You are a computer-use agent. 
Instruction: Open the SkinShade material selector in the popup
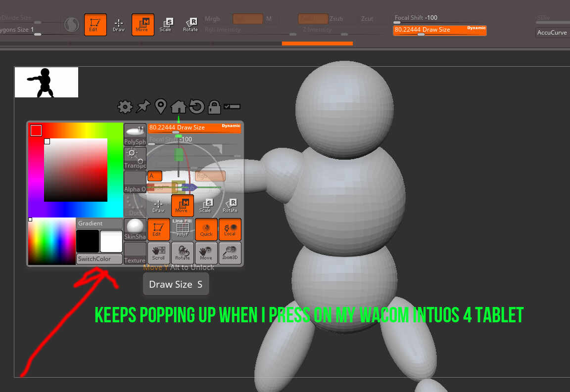coord(135,229)
